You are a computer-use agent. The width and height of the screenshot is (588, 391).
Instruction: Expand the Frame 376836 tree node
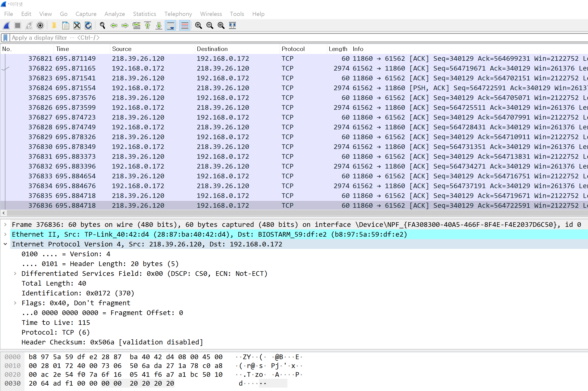coord(5,224)
